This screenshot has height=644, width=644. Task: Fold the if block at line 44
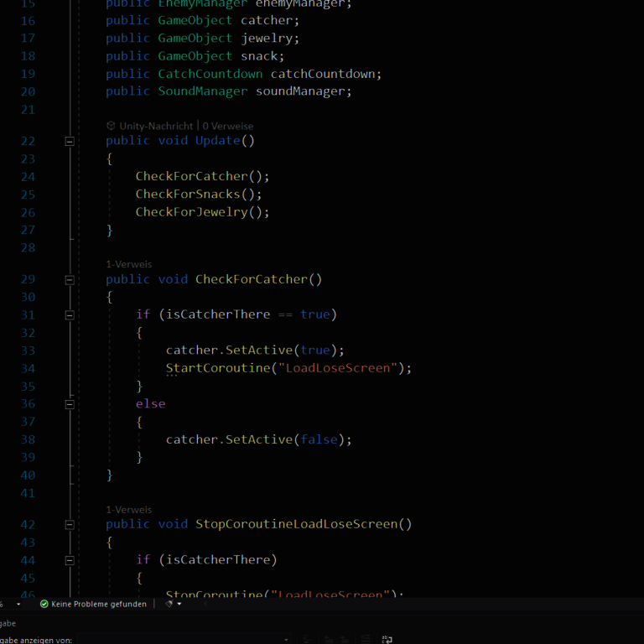click(70, 560)
